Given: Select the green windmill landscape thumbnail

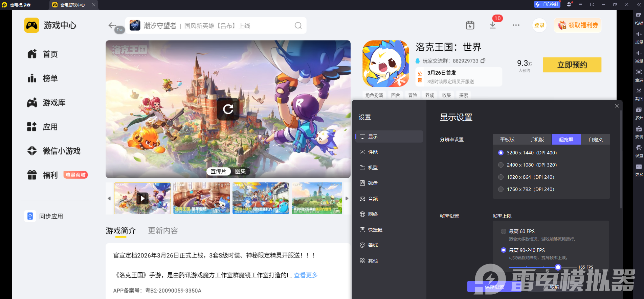Looking at the screenshot, I should coord(317,198).
